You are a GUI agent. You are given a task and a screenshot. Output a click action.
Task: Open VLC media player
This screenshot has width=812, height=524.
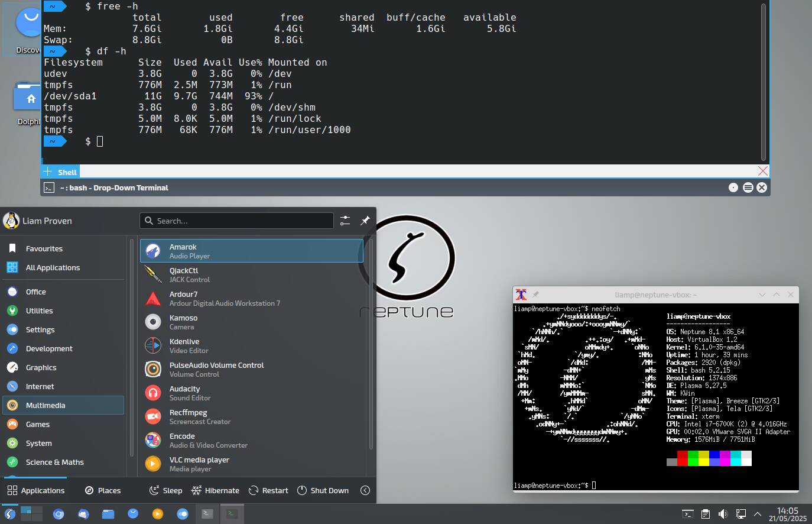pyautogui.click(x=251, y=464)
